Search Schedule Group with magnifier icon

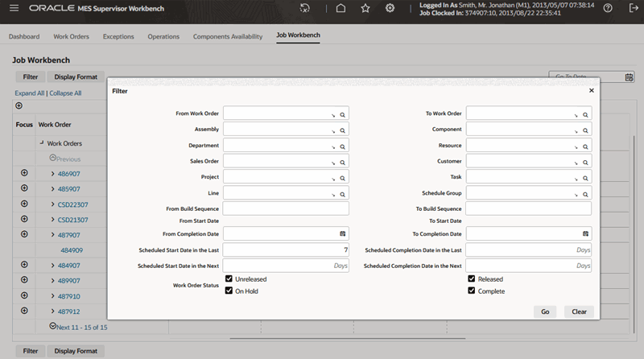point(585,194)
